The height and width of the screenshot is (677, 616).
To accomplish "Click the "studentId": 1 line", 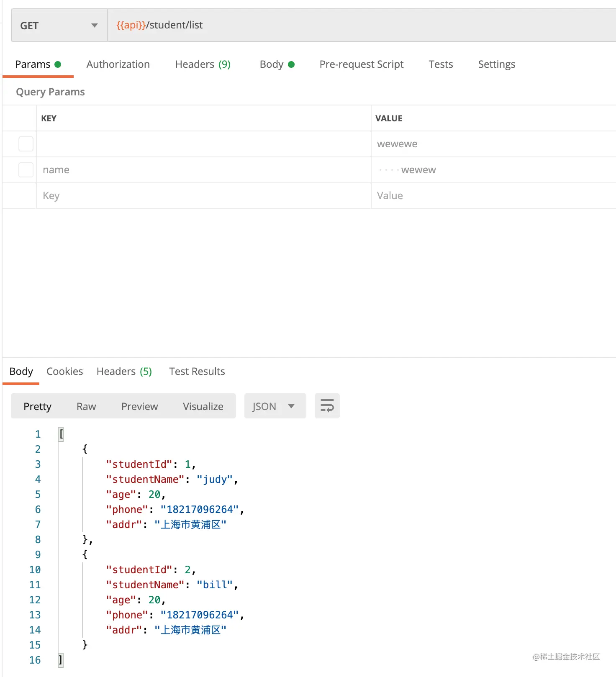I will click(151, 464).
